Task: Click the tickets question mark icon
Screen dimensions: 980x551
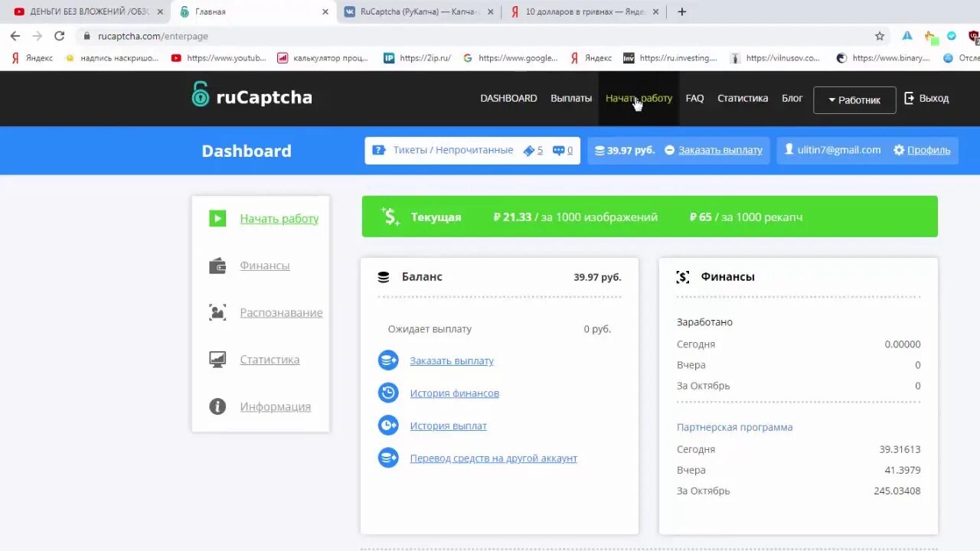Action: [x=379, y=150]
